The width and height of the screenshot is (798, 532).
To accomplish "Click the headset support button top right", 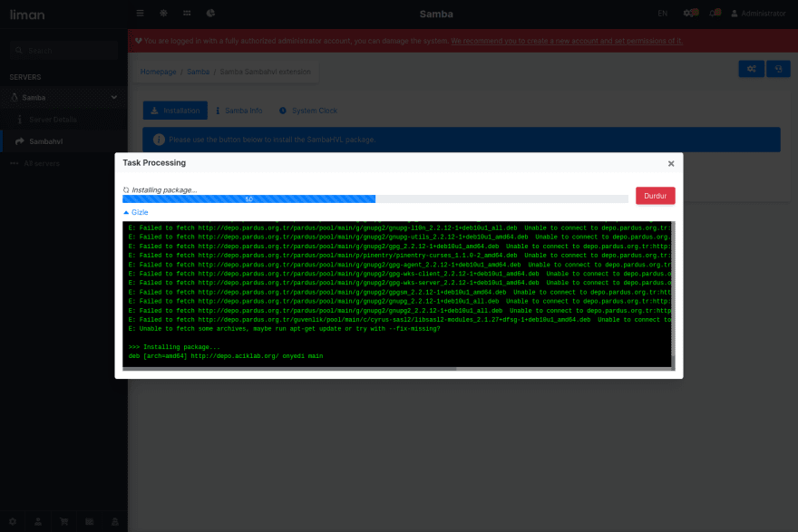I will click(x=778, y=69).
